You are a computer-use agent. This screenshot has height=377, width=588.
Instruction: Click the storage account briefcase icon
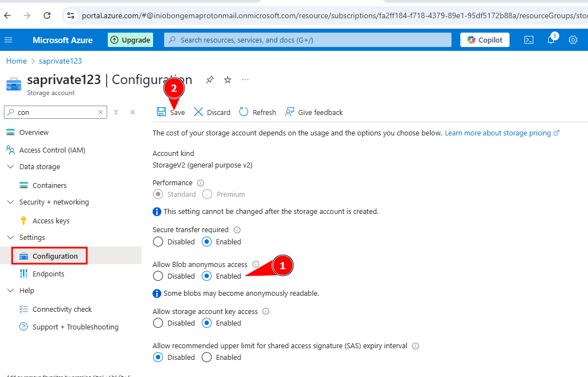click(14, 85)
